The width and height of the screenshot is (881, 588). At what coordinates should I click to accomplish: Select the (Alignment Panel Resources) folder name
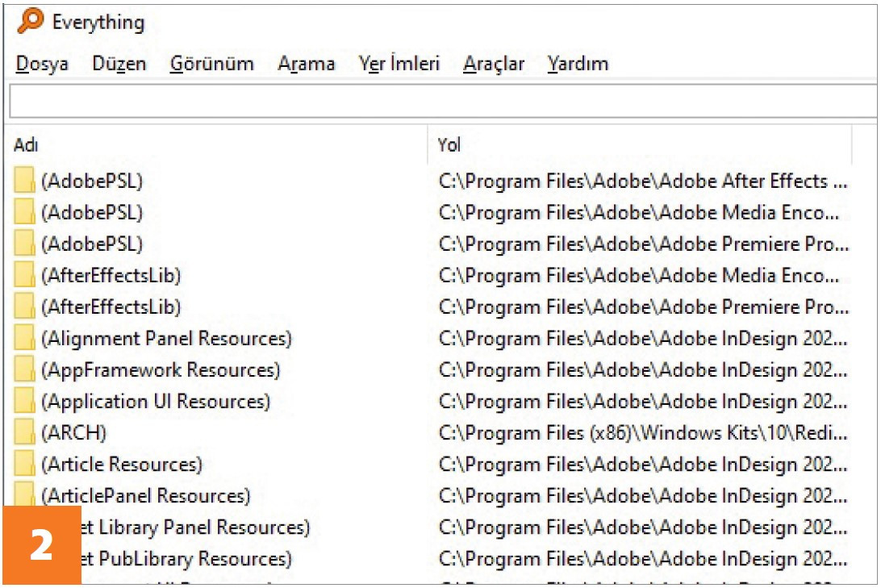pos(167,338)
